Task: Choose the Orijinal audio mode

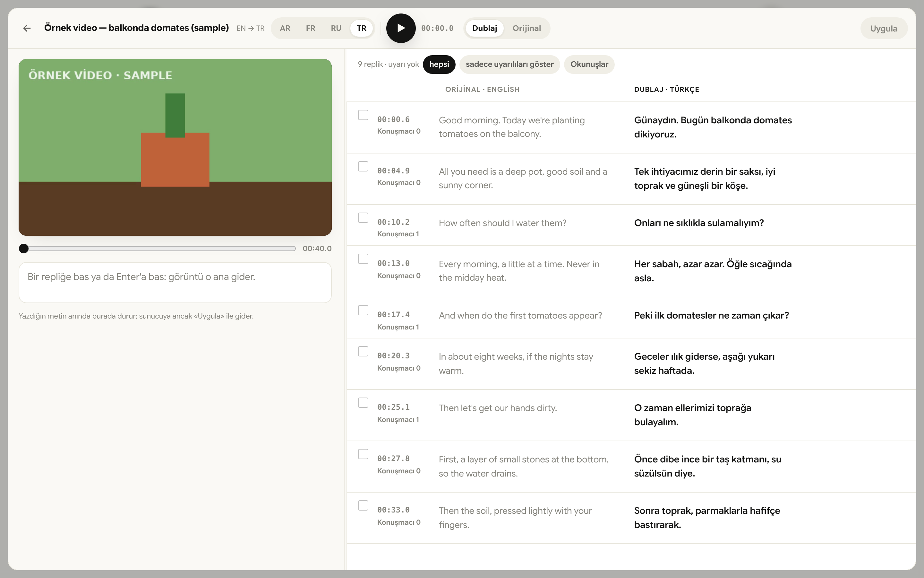Action: pos(526,28)
